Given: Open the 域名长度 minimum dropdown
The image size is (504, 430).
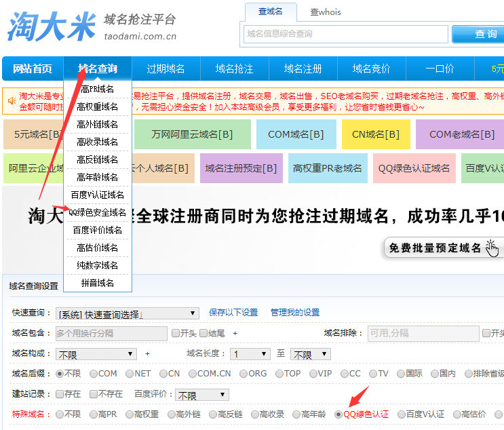Looking at the screenshot, I should click(x=250, y=354).
